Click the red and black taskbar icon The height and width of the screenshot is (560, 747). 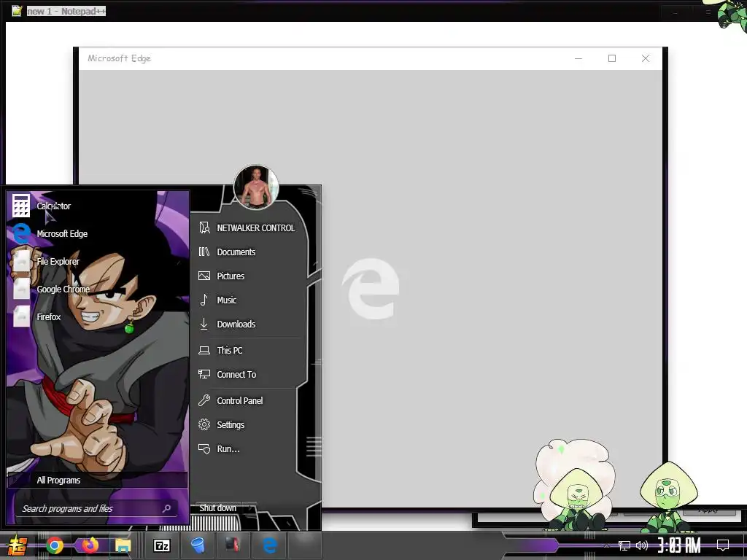click(233, 545)
